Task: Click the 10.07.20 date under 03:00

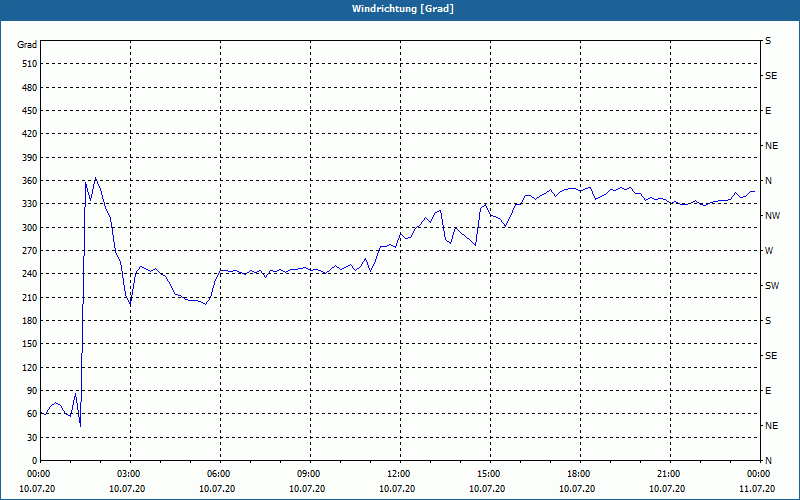Action: point(127,489)
